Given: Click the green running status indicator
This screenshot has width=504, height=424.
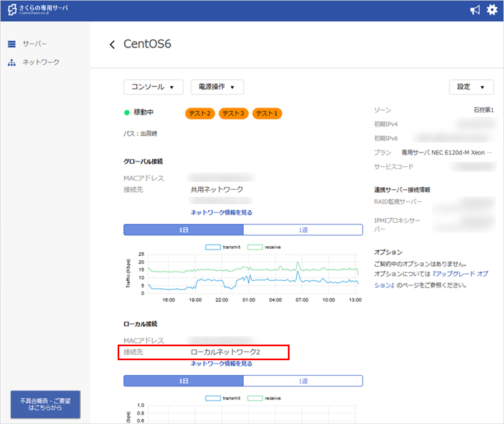Looking at the screenshot, I should coord(127,112).
